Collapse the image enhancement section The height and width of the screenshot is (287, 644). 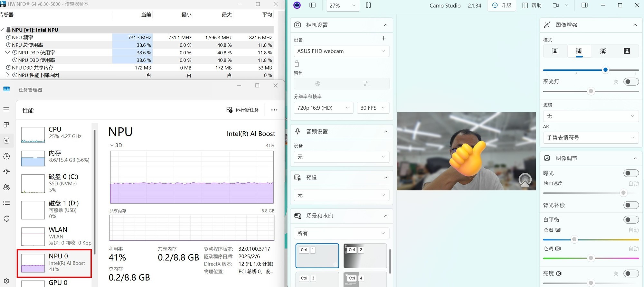click(x=635, y=25)
